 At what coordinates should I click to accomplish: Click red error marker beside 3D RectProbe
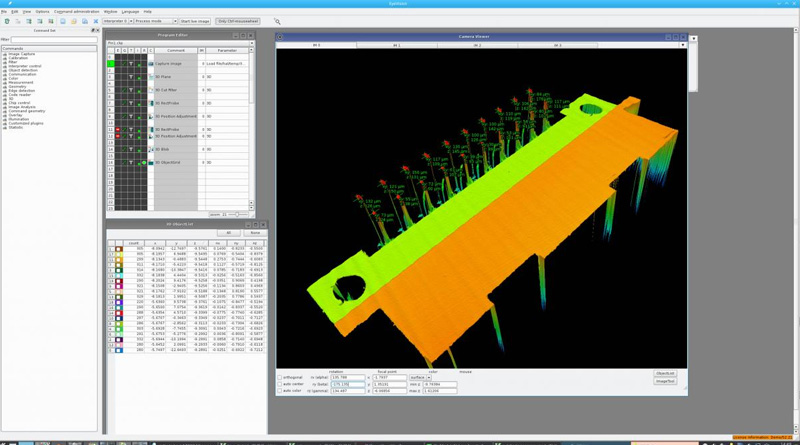pyautogui.click(x=118, y=129)
